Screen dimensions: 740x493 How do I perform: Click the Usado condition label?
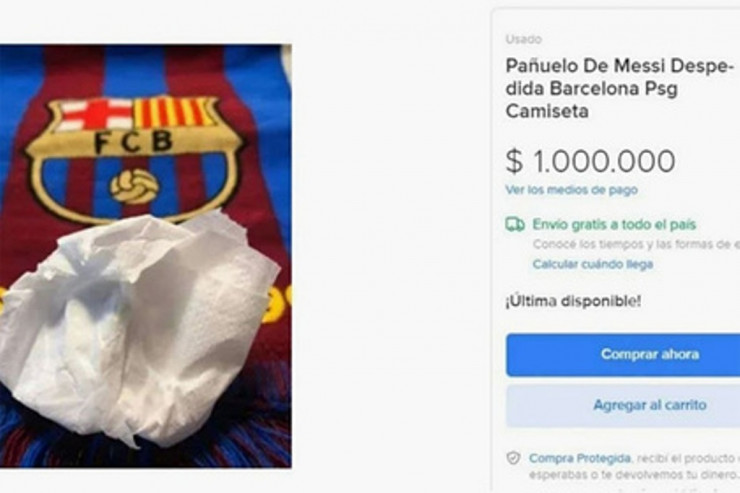pyautogui.click(x=523, y=40)
